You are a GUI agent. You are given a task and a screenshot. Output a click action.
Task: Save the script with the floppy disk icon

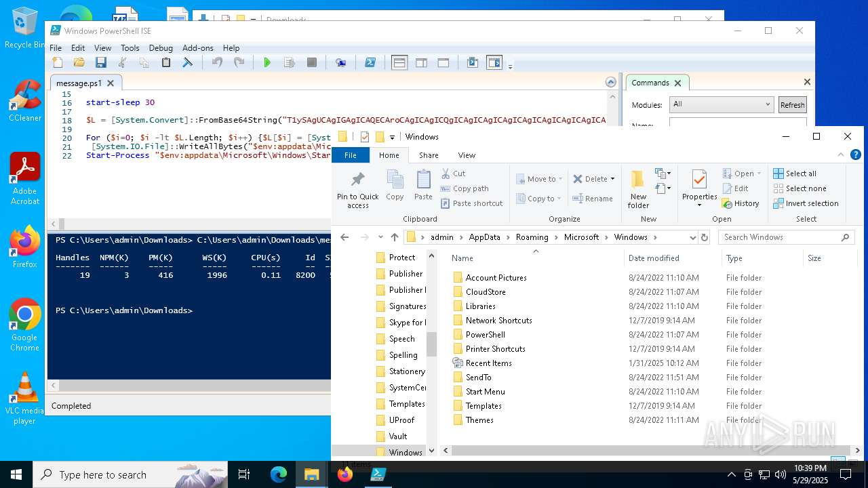[101, 62]
